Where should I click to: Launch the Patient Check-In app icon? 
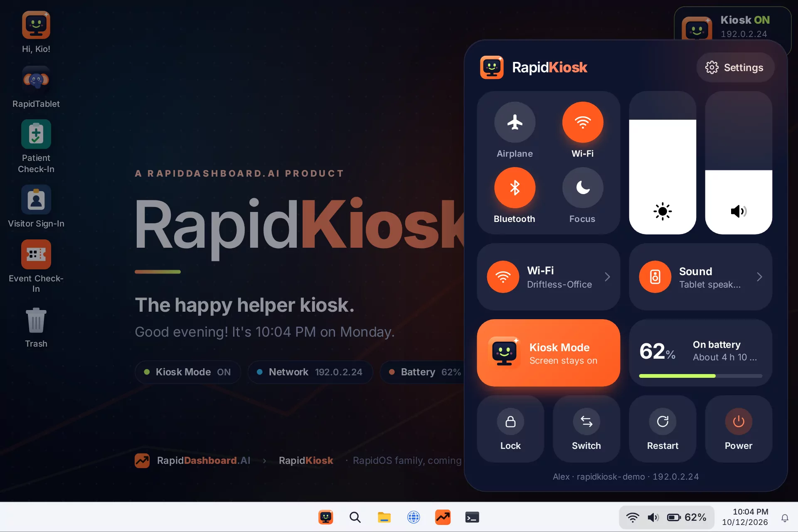(x=36, y=146)
